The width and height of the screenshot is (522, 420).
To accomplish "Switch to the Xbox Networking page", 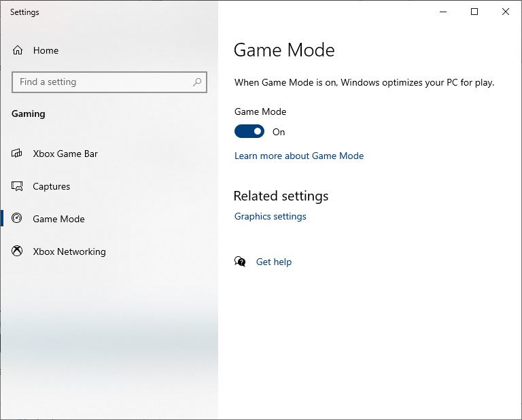I will click(69, 251).
